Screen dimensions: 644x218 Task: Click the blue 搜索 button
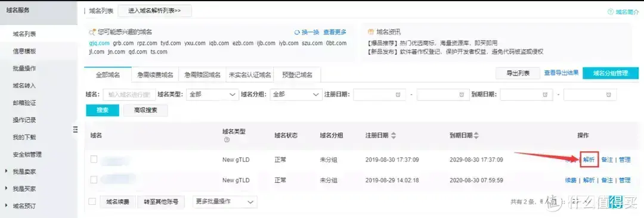tap(103, 110)
